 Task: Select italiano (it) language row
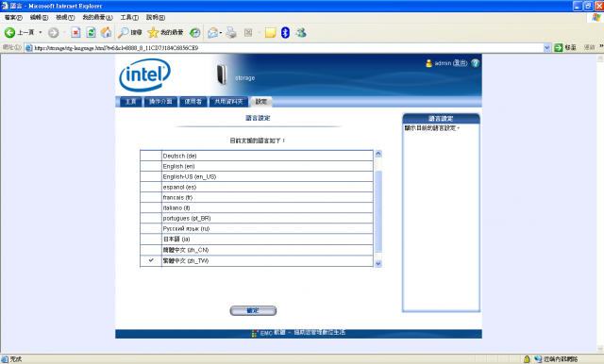(x=257, y=207)
